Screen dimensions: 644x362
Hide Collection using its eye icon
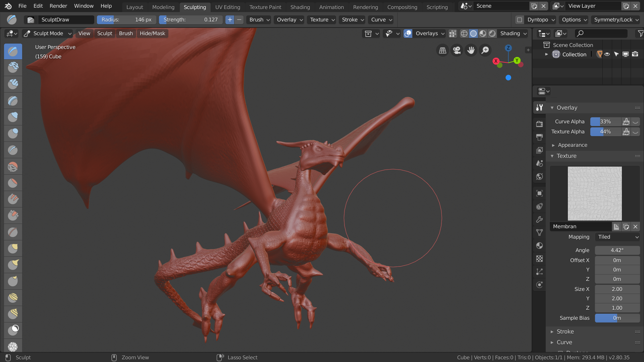point(607,54)
